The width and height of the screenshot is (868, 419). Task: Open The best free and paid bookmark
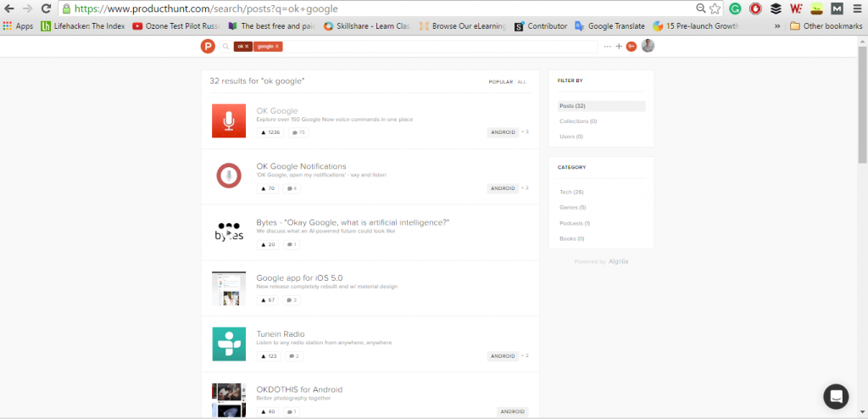(272, 26)
